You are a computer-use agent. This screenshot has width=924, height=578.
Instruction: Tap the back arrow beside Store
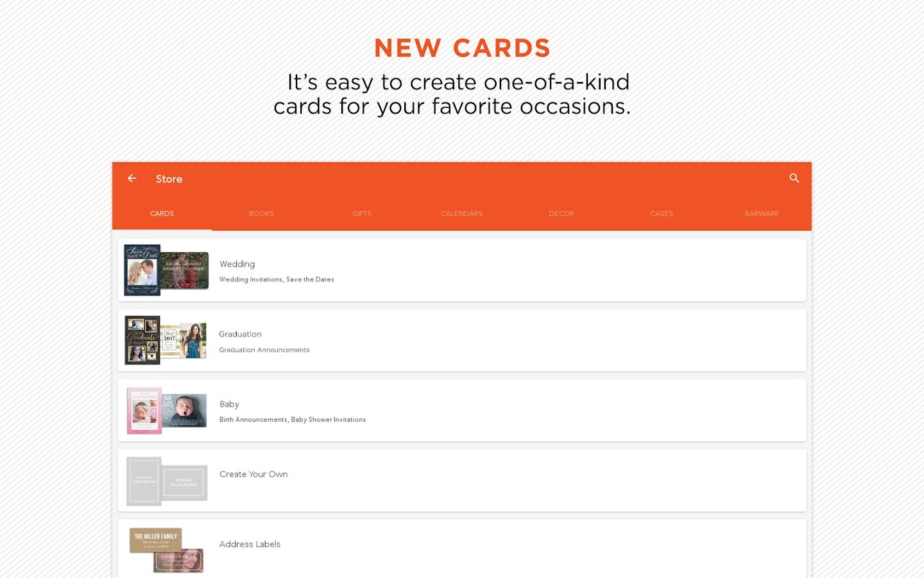tap(132, 179)
